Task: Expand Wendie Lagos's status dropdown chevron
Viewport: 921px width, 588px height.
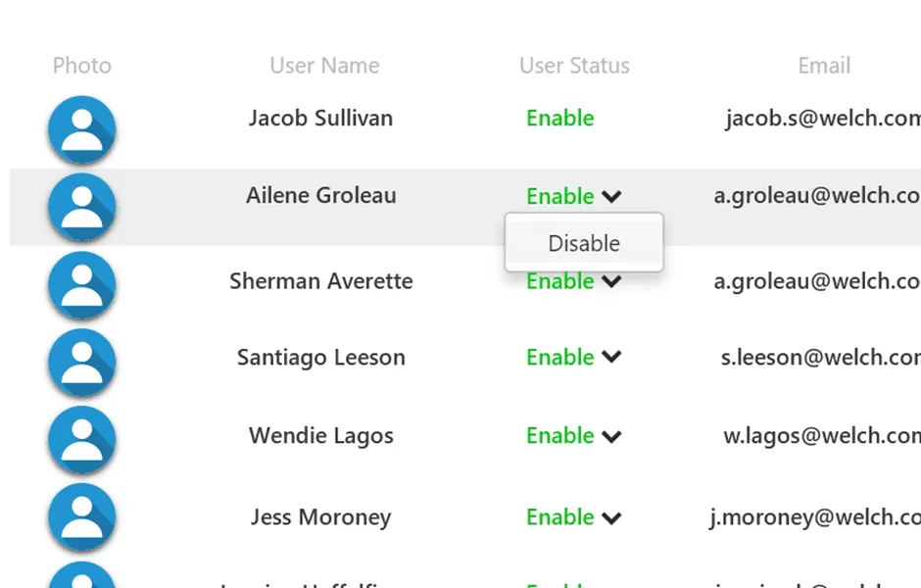Action: tap(612, 436)
